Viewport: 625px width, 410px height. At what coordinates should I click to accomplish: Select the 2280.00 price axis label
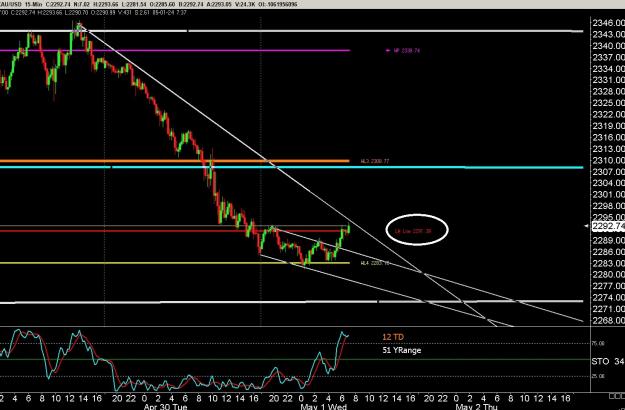609,275
